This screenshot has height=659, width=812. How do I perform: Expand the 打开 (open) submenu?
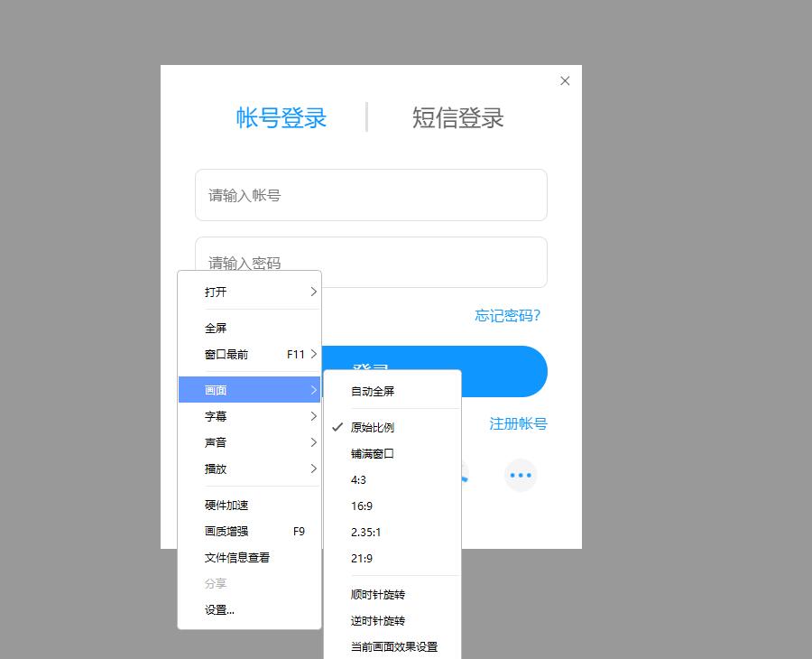point(217,292)
